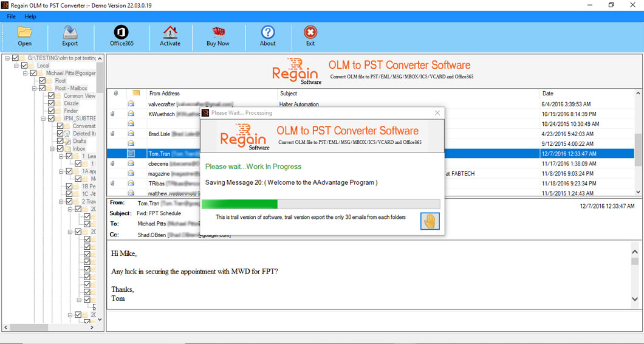
Task: Collapse the Root - Mailbox node
Action: click(34, 88)
